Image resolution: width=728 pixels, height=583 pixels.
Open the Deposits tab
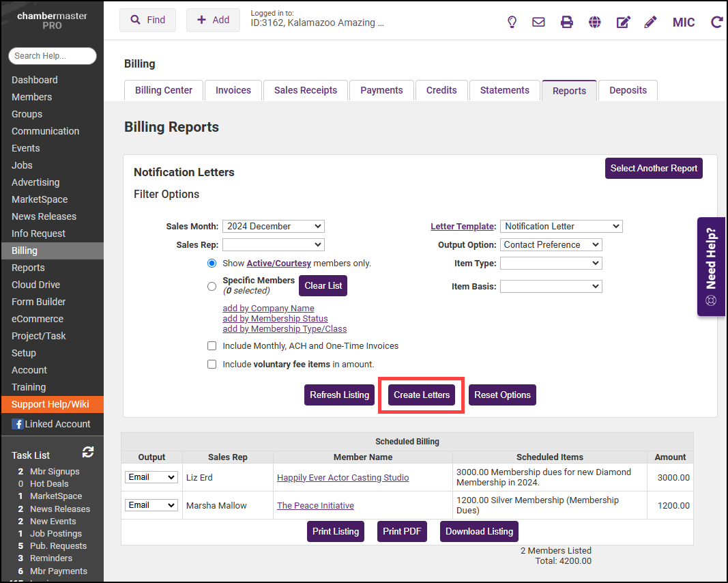coord(628,90)
